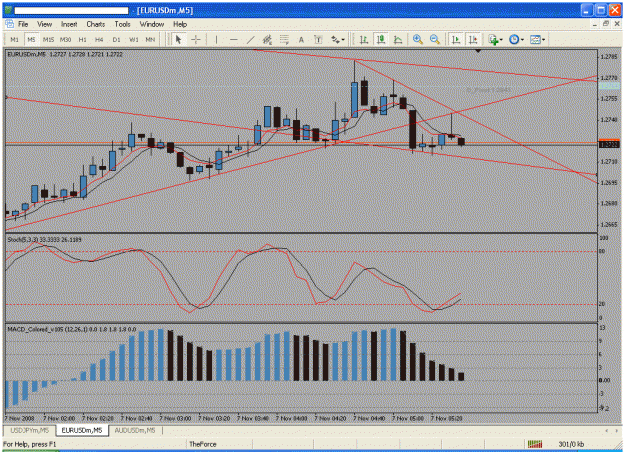Switch timeframe to MN
This screenshot has height=452, width=625.
point(150,39)
